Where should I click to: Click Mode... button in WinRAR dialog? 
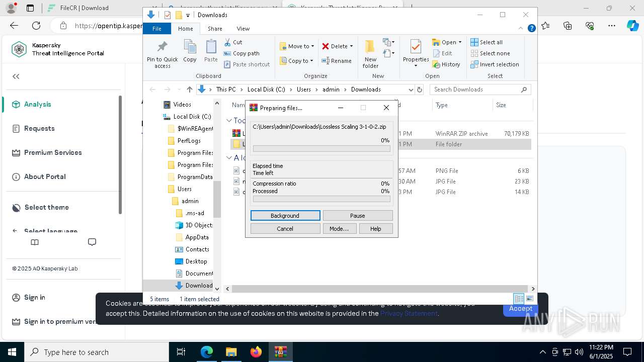(339, 229)
